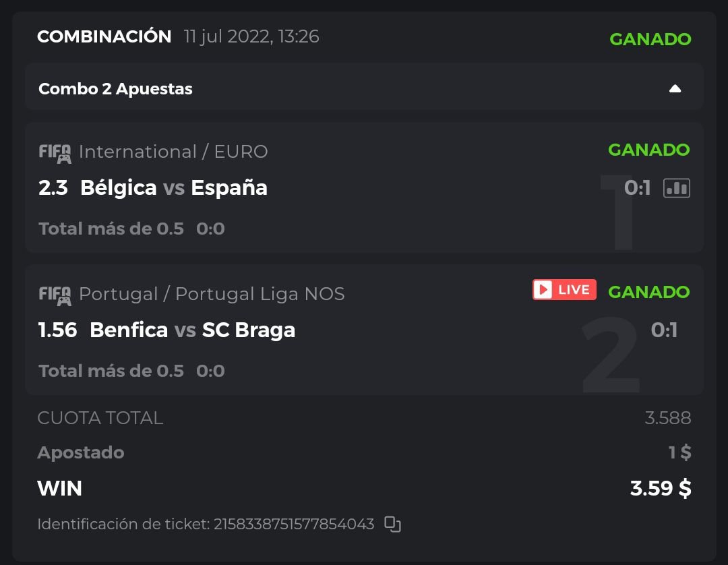Click the WIN amount 3.59 $
This screenshot has width=728, height=565.
pyautogui.click(x=660, y=488)
